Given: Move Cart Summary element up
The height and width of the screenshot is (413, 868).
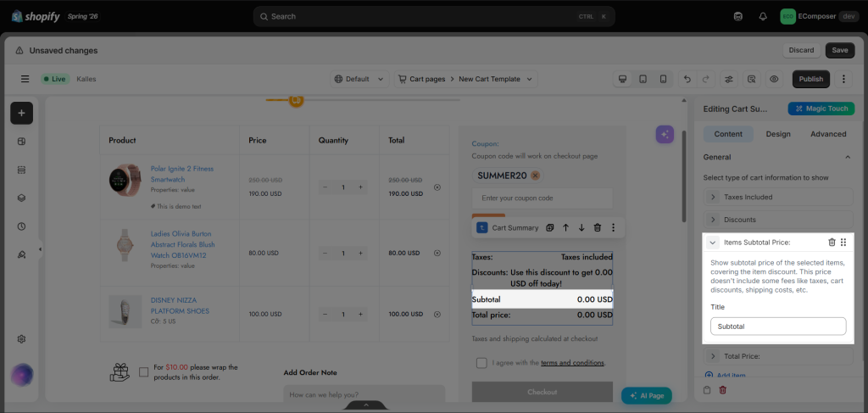Looking at the screenshot, I should [565, 227].
